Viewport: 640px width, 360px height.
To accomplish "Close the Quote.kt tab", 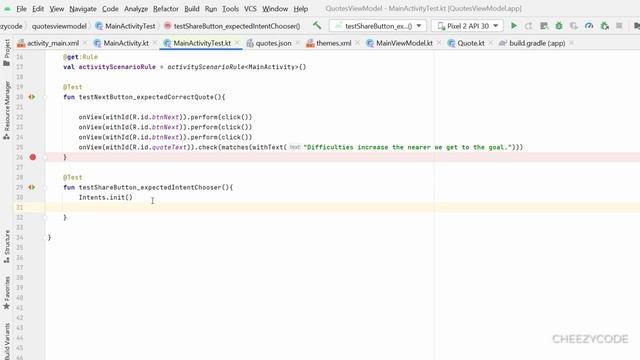I will coord(491,43).
